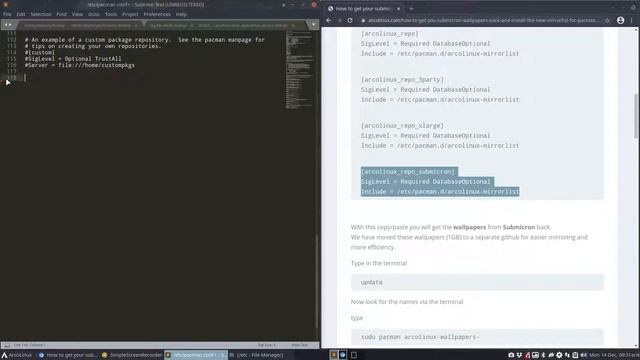
Task: Click '[arcolinux_repo_xlarge]' text in code block
Action: point(402,126)
